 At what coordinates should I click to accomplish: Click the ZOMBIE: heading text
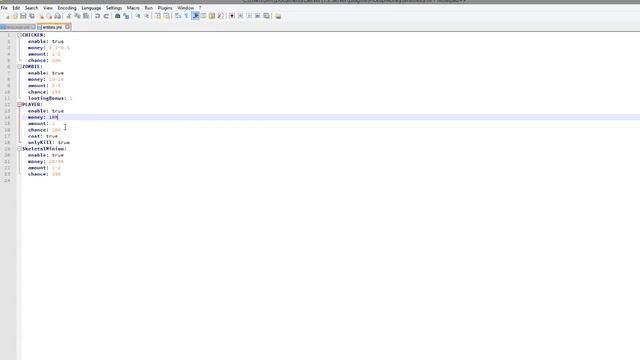[32, 67]
